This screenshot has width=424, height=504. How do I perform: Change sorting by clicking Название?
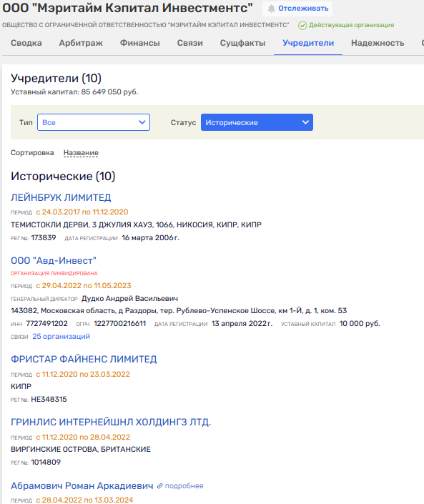[x=81, y=153]
